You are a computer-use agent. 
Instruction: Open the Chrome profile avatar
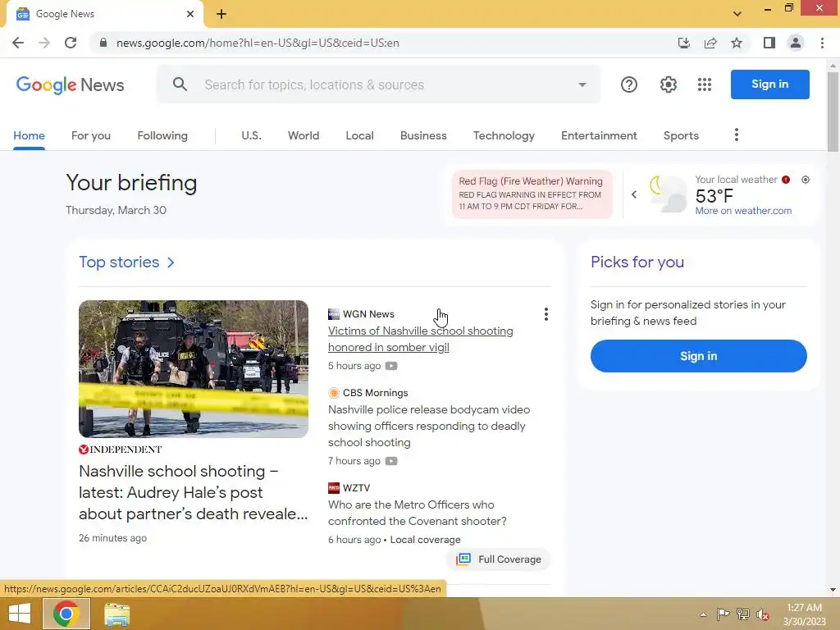[796, 43]
